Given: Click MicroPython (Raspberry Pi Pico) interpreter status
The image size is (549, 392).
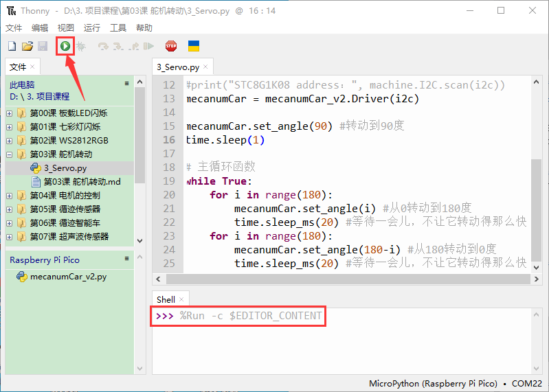Looking at the screenshot, I should 433,384.
